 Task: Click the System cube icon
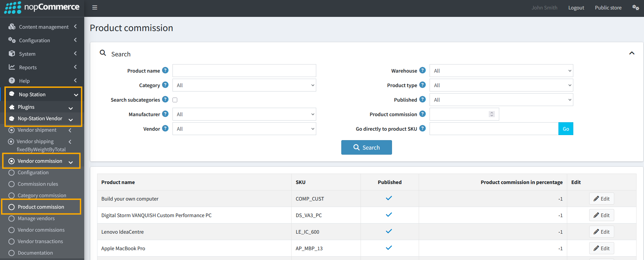tap(12, 53)
